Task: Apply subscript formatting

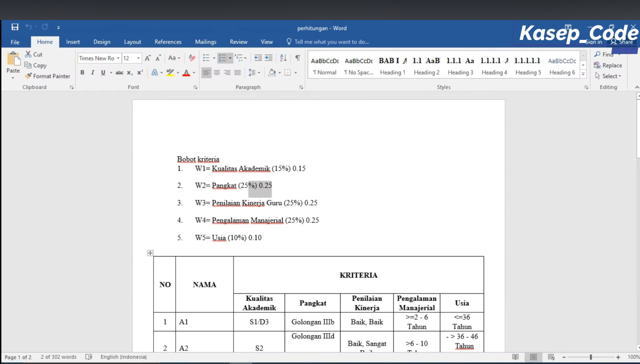Action: pos(130,73)
